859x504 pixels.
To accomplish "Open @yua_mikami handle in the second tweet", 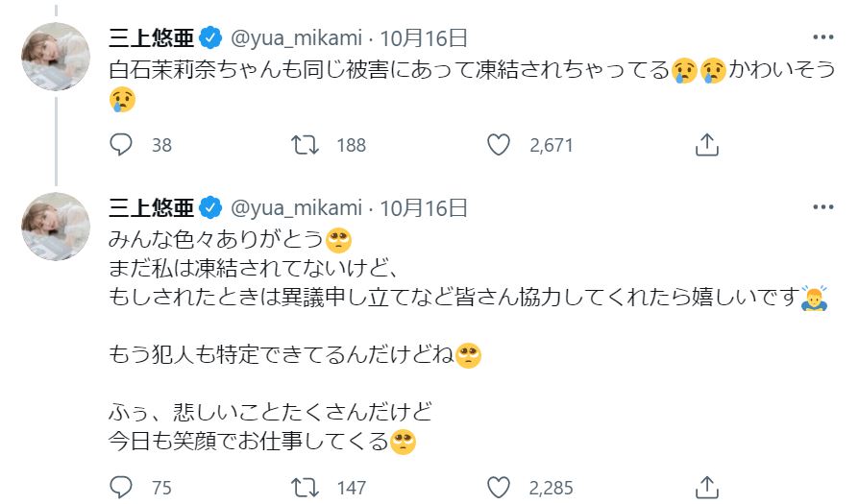I will tap(297, 207).
